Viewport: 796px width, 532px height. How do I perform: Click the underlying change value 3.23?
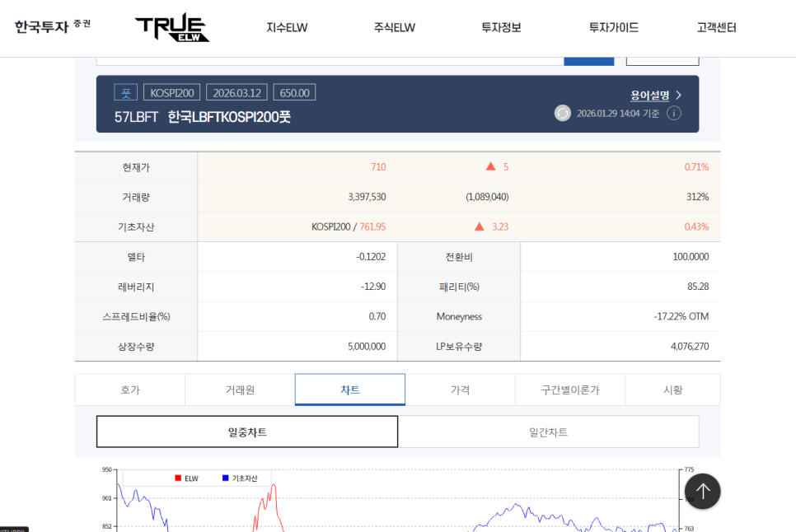pyautogui.click(x=500, y=226)
